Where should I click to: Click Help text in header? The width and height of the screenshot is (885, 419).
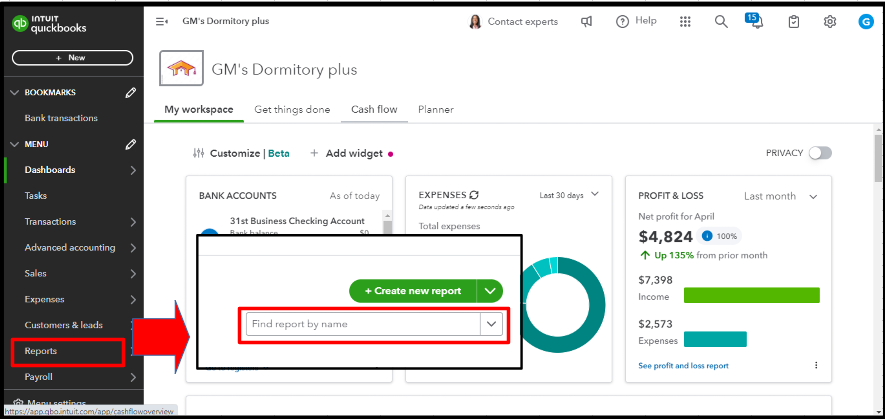click(x=646, y=21)
